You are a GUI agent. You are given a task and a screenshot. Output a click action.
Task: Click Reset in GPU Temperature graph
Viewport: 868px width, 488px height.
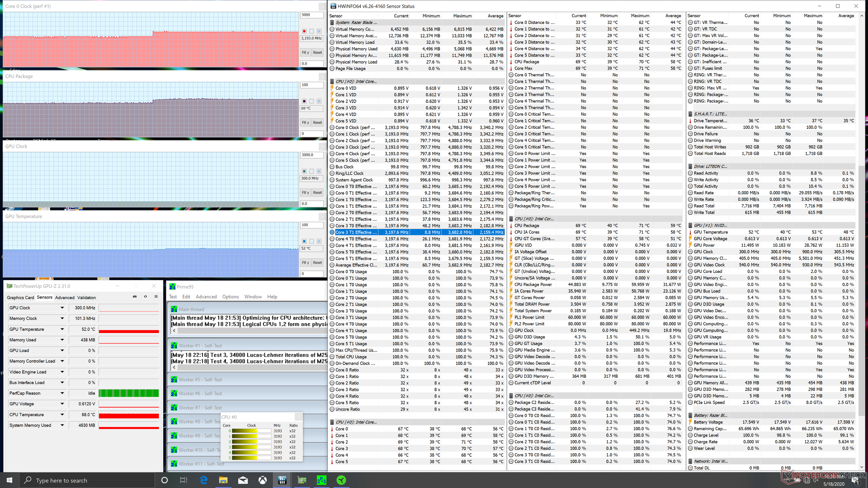(x=317, y=263)
